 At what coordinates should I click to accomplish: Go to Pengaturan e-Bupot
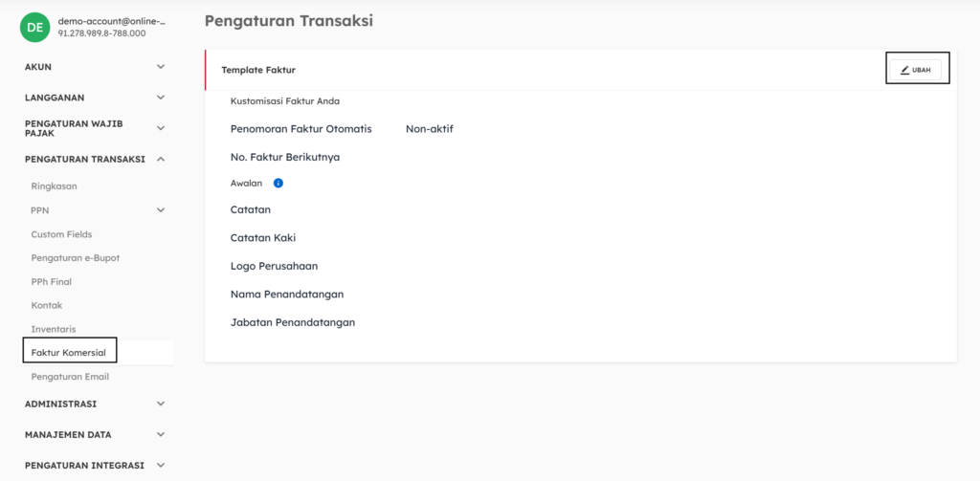click(x=75, y=258)
